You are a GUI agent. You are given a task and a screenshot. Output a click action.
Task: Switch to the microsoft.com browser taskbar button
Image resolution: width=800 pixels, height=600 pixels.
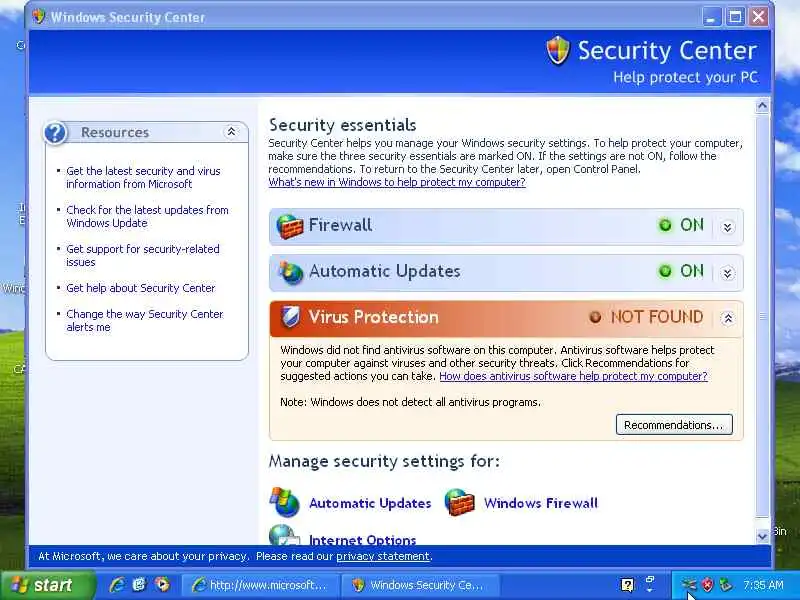pos(259,585)
